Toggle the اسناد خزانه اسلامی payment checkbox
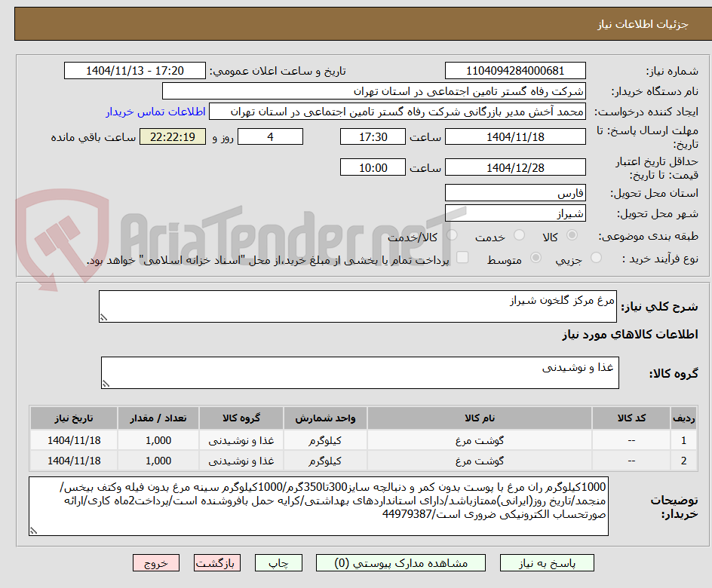This screenshot has width=712, height=588. [x=462, y=257]
